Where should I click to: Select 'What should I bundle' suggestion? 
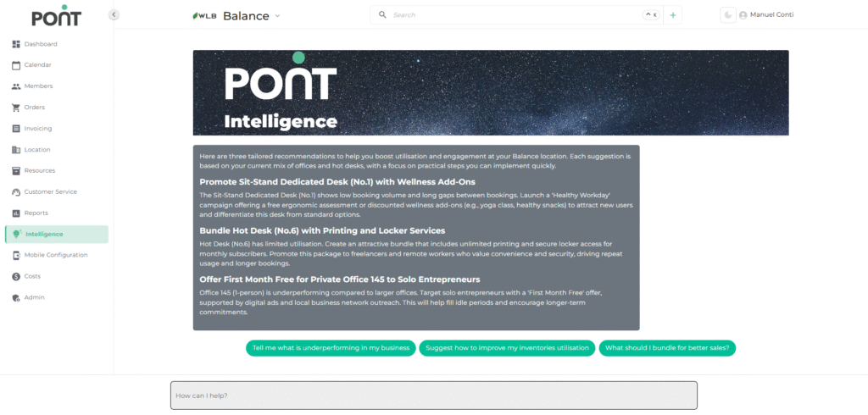pyautogui.click(x=668, y=347)
